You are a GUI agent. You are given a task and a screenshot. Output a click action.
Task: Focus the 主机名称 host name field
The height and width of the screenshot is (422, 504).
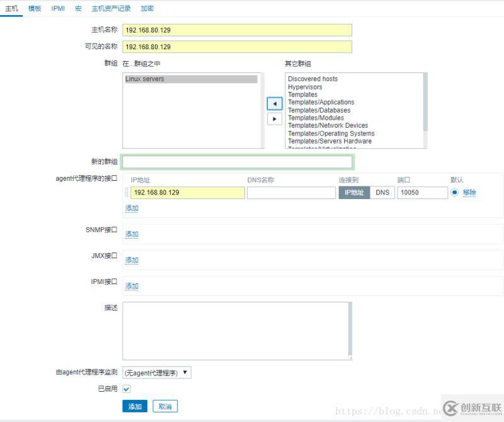point(238,30)
